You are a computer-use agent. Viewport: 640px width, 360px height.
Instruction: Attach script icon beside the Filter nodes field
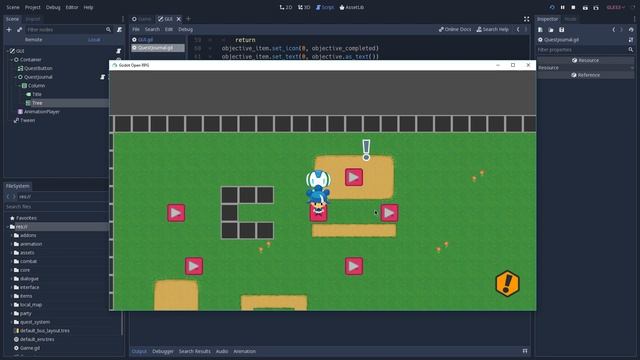(119, 29)
